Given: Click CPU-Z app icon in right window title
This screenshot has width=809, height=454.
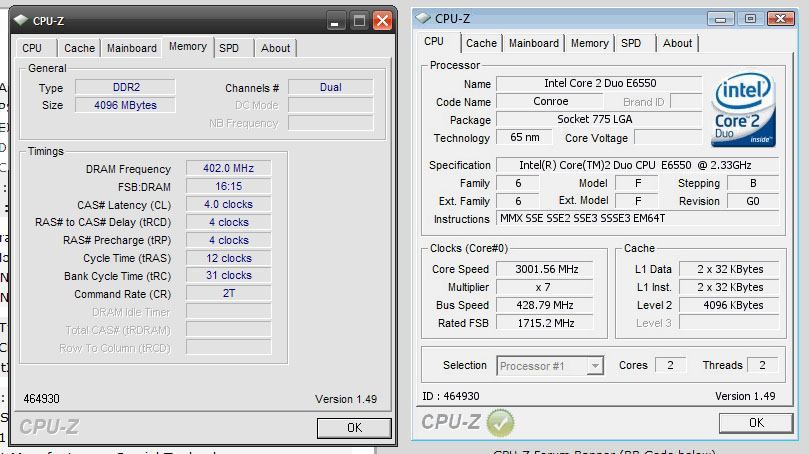Looking at the screenshot, I should click(423, 18).
